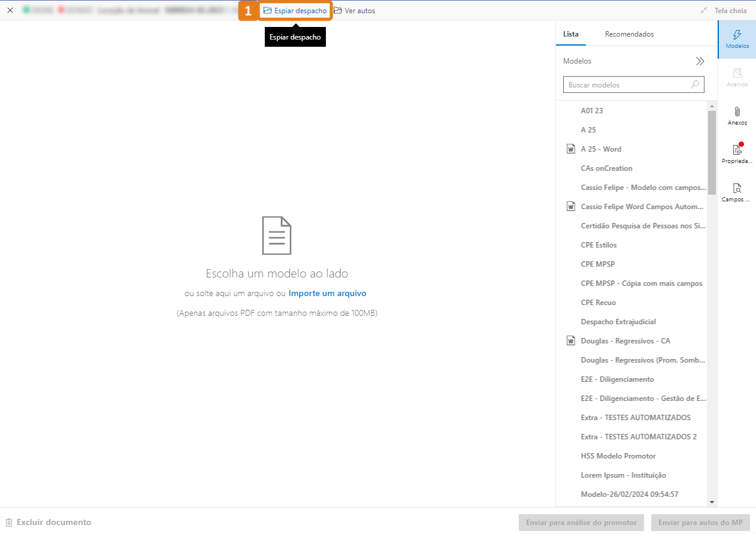Open the Propriedades panel icon
The width and height of the screenshot is (756, 534).
click(737, 153)
